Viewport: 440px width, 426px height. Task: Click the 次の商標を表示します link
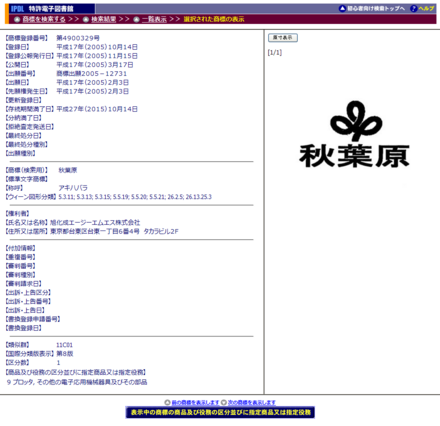point(252,403)
